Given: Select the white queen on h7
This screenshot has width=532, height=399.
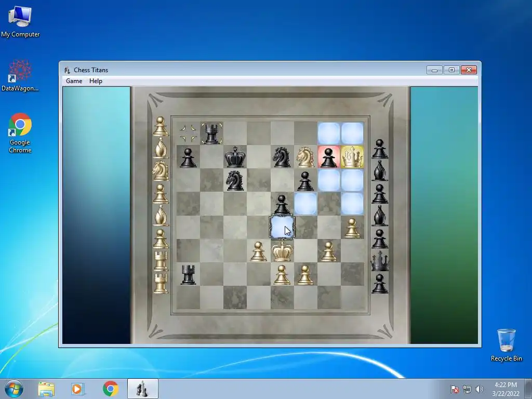Looking at the screenshot, I should click(x=352, y=157).
